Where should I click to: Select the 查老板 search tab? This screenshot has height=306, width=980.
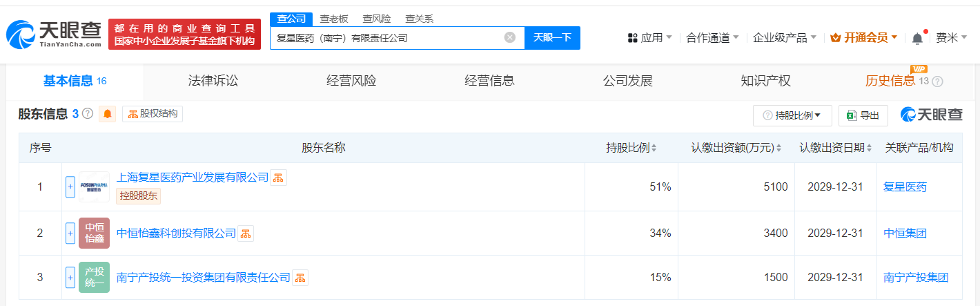(x=334, y=19)
